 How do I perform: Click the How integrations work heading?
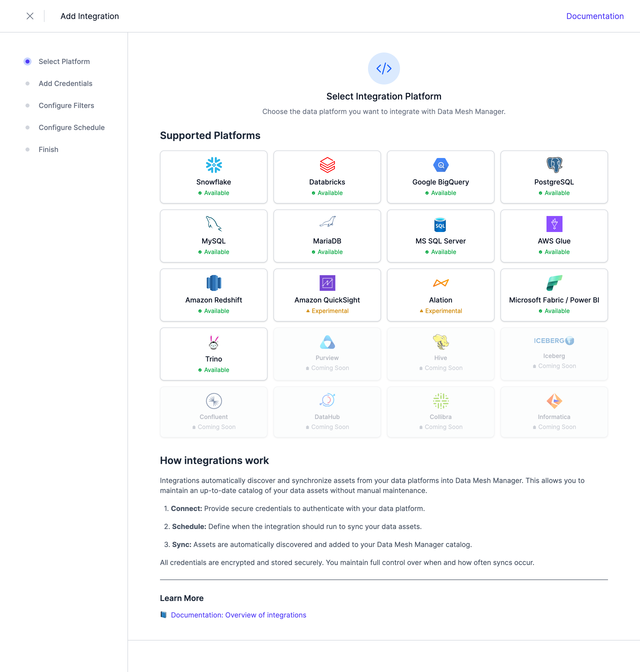click(214, 460)
